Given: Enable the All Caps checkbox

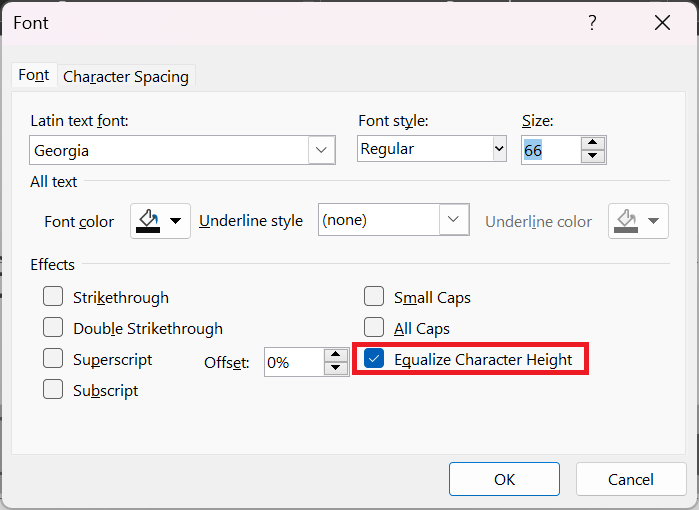Looking at the screenshot, I should coord(374,327).
